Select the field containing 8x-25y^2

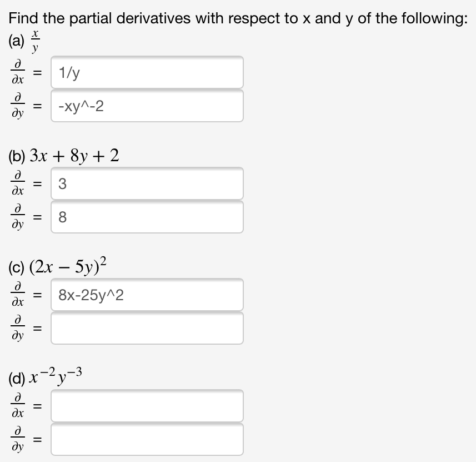click(147, 295)
